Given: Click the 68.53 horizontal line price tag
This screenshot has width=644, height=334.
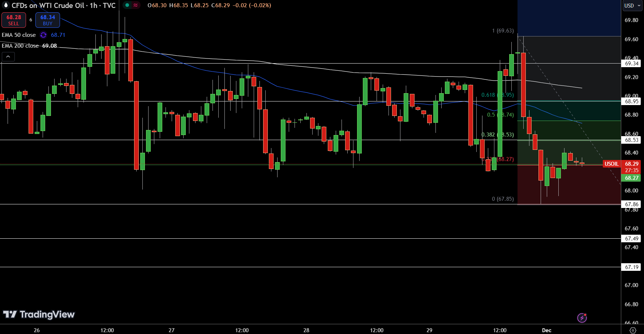Looking at the screenshot, I should (x=632, y=140).
